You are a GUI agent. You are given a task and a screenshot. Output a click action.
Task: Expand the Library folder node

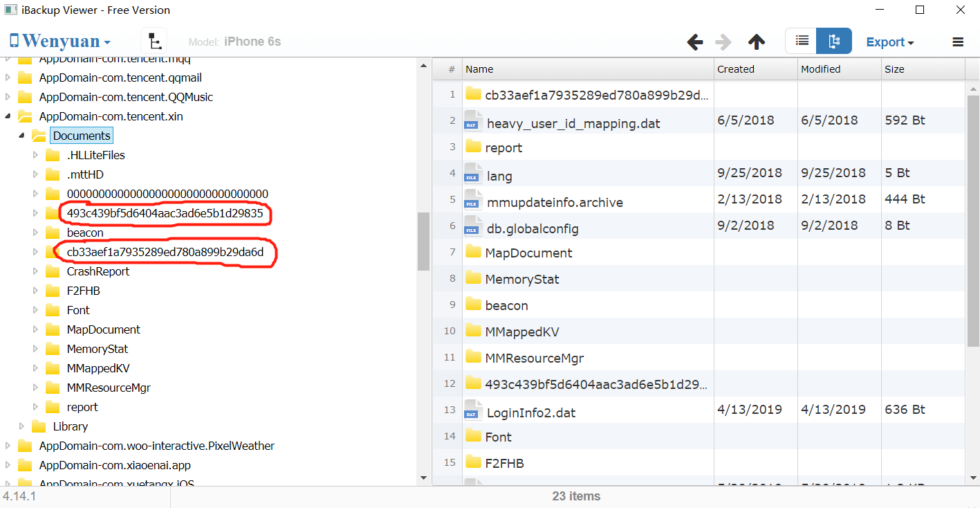click(22, 426)
